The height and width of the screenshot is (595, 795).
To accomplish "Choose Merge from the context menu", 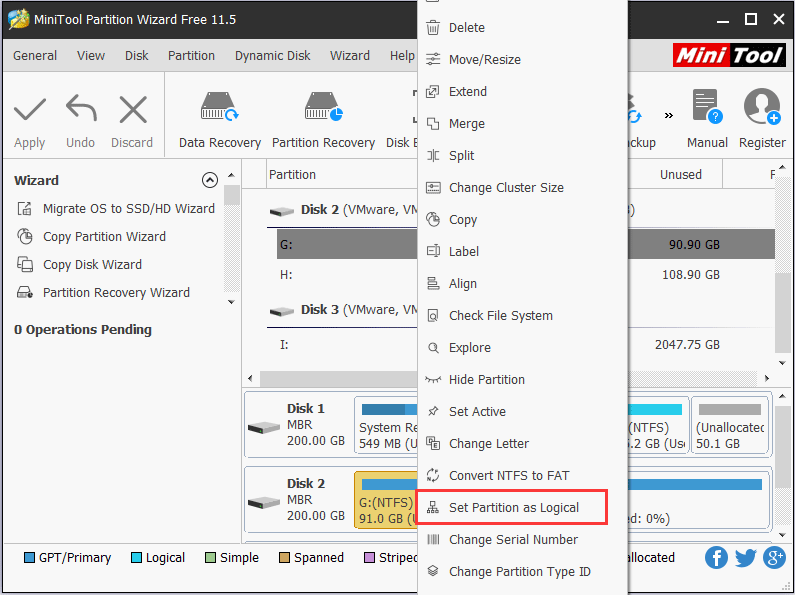I will tap(522, 124).
